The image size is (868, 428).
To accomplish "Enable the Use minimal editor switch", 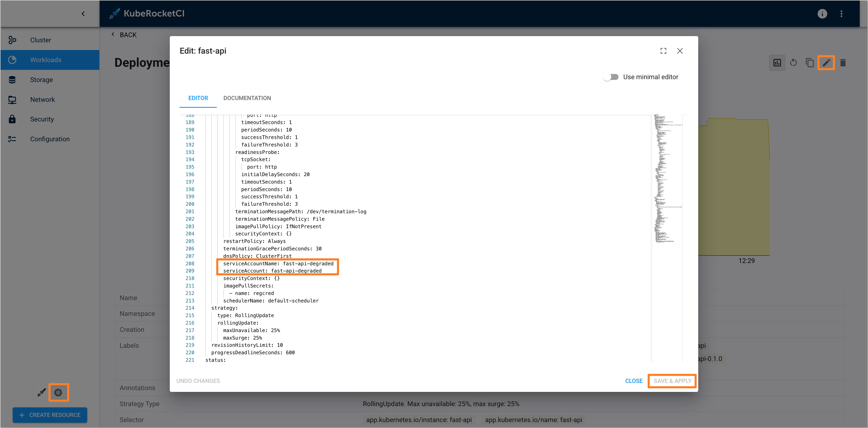I will pyautogui.click(x=611, y=77).
